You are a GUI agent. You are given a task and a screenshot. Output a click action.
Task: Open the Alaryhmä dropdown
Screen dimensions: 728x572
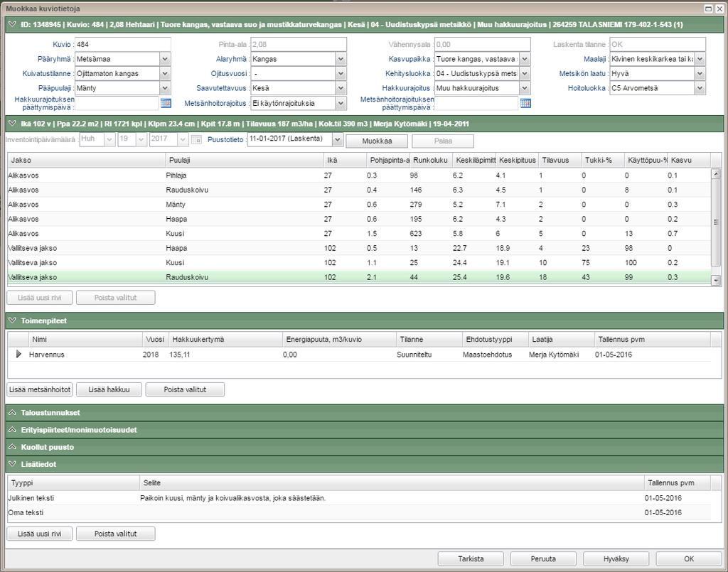341,59
